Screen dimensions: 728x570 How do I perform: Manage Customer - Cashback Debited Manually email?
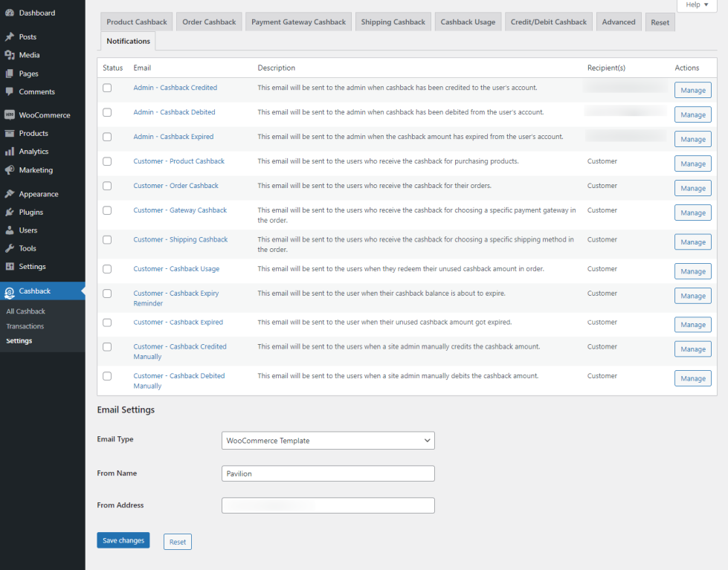click(x=693, y=378)
